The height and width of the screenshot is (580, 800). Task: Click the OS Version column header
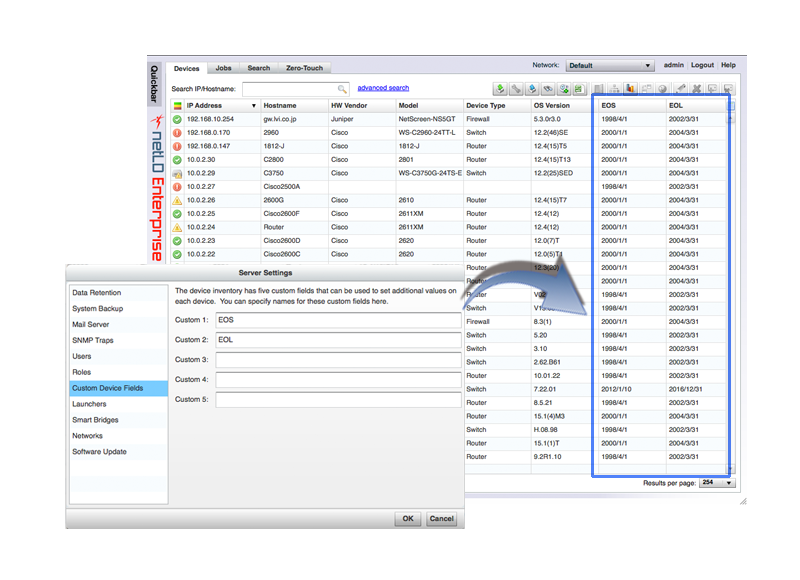(x=564, y=106)
